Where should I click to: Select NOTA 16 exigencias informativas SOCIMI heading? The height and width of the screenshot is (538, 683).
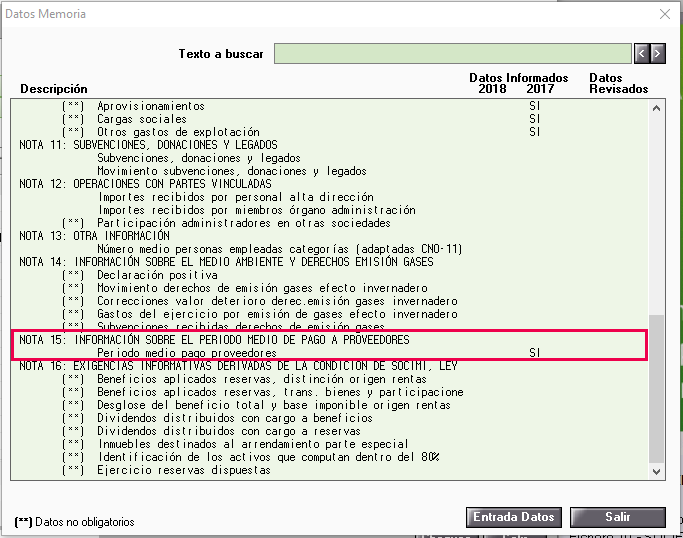pyautogui.click(x=330, y=366)
